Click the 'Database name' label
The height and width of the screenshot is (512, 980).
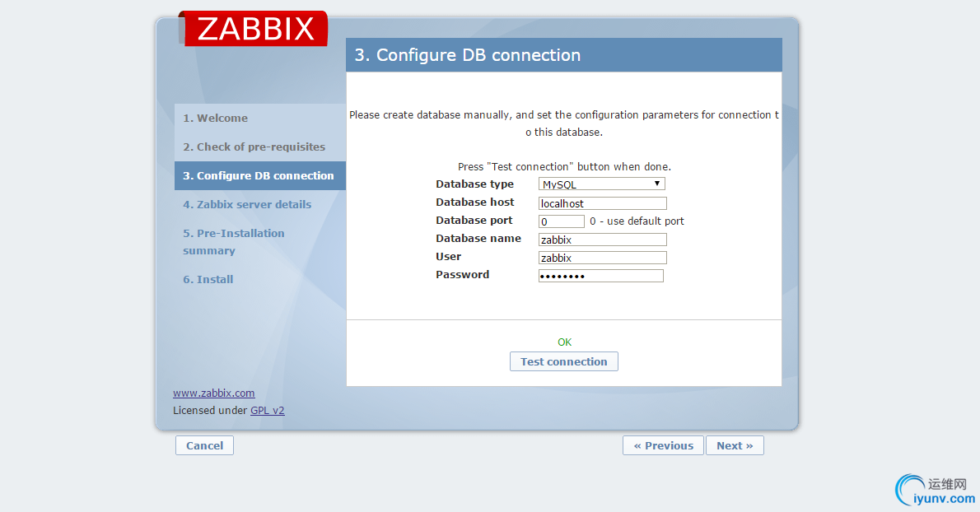point(478,239)
